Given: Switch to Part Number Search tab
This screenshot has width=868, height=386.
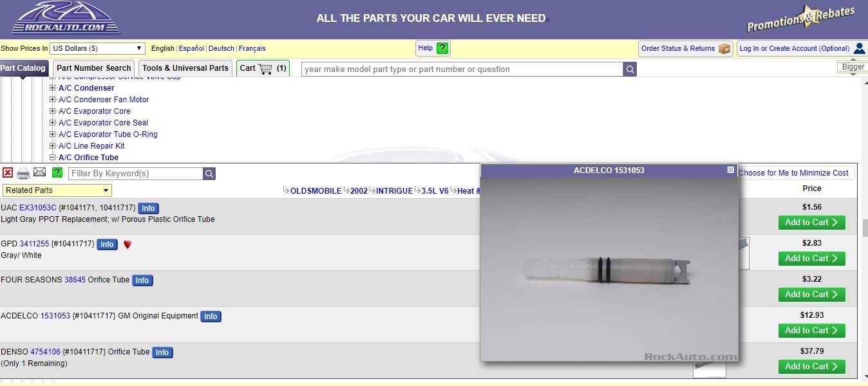Looking at the screenshot, I should click(94, 68).
